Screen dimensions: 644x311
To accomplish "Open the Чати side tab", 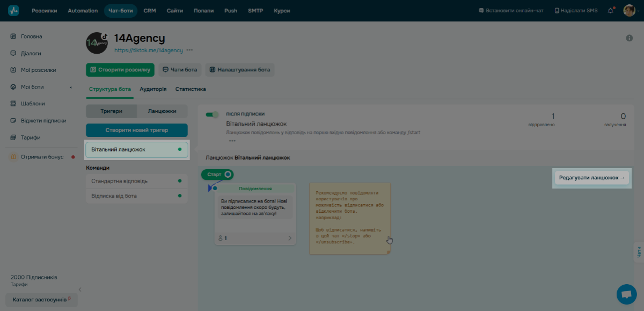I will (639, 252).
